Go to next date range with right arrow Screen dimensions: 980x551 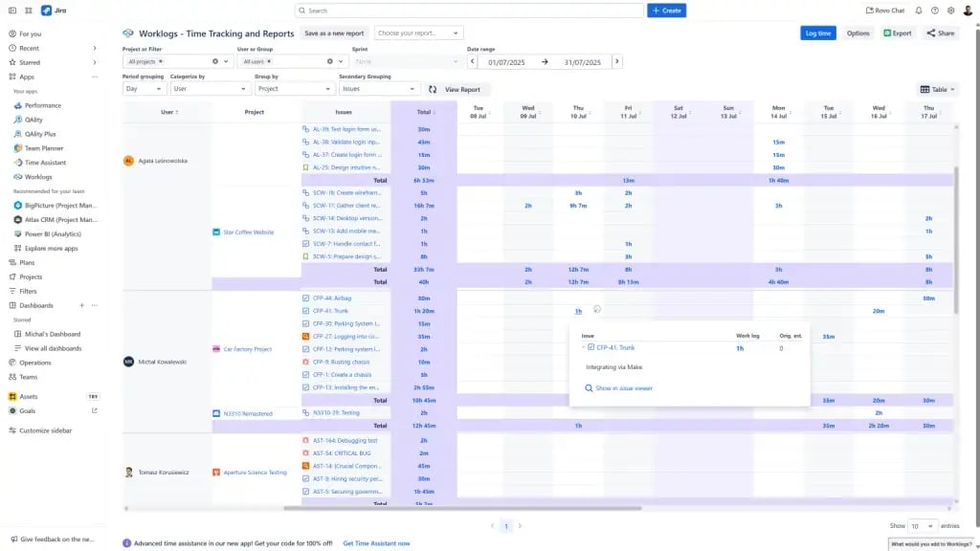click(x=616, y=61)
